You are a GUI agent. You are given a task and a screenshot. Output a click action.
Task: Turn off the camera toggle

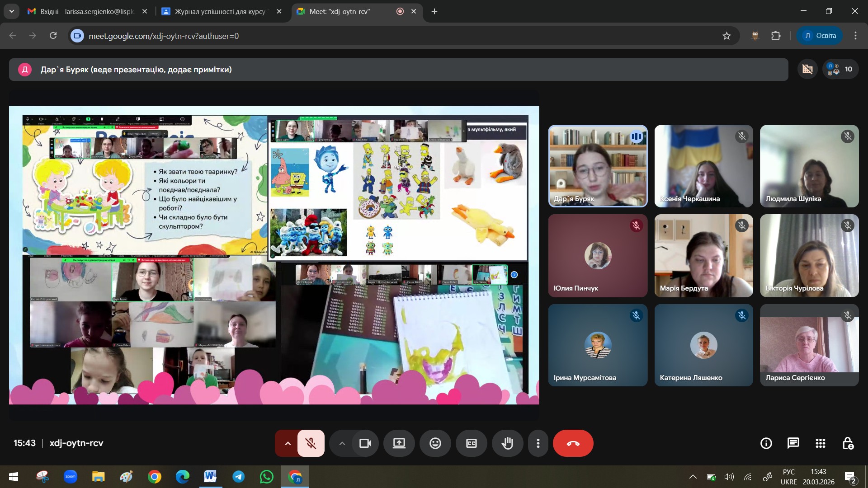coord(365,443)
